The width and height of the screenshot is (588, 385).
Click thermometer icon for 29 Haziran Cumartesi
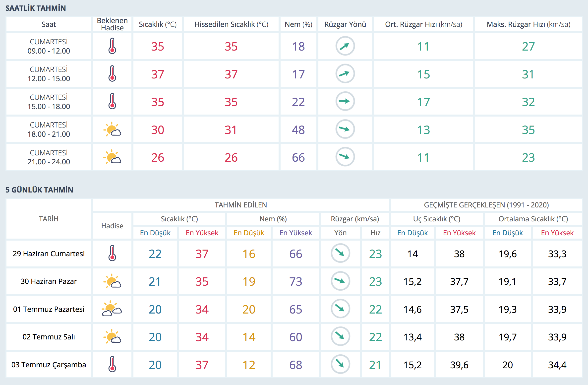pos(112,253)
